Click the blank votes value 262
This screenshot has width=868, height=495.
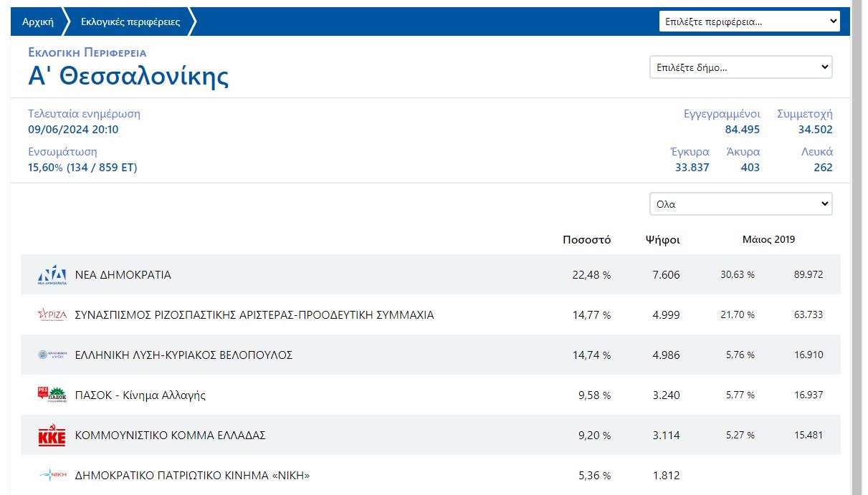pyautogui.click(x=823, y=168)
